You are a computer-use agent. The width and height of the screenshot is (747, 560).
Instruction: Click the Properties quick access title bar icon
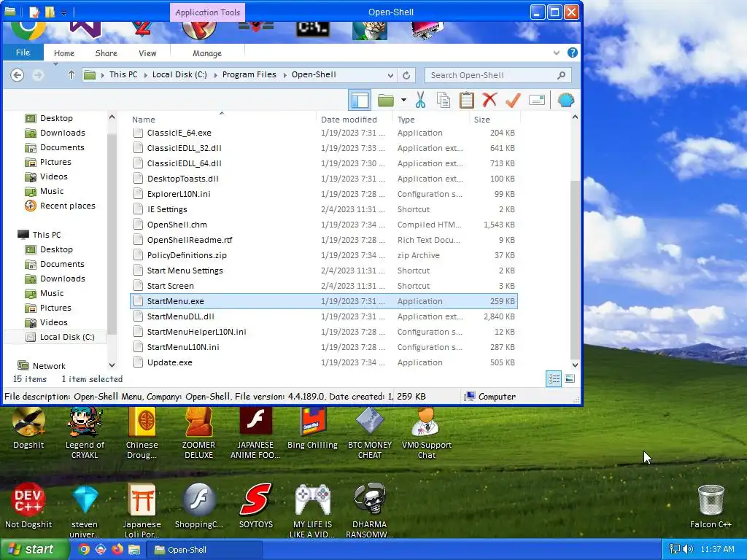click(34, 12)
